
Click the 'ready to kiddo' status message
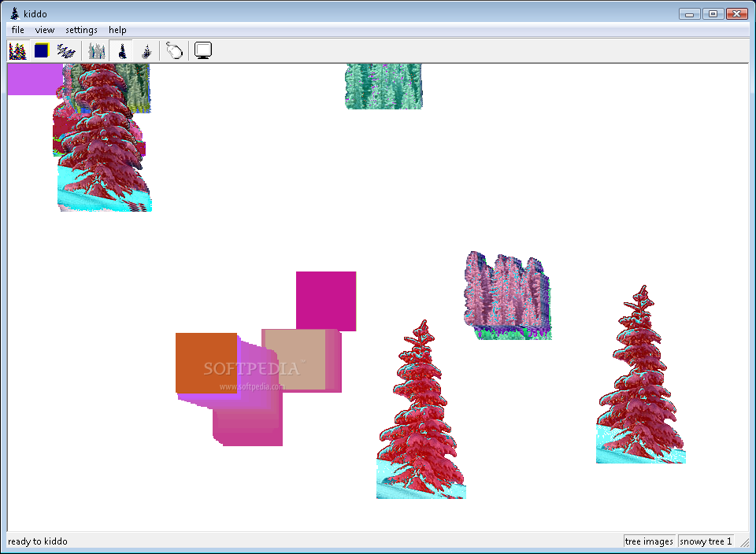(38, 541)
